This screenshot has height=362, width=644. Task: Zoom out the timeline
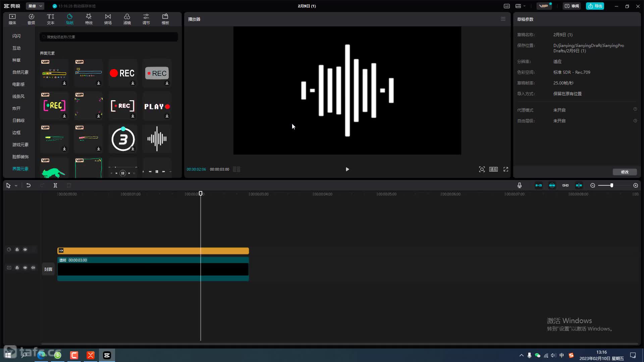click(593, 185)
